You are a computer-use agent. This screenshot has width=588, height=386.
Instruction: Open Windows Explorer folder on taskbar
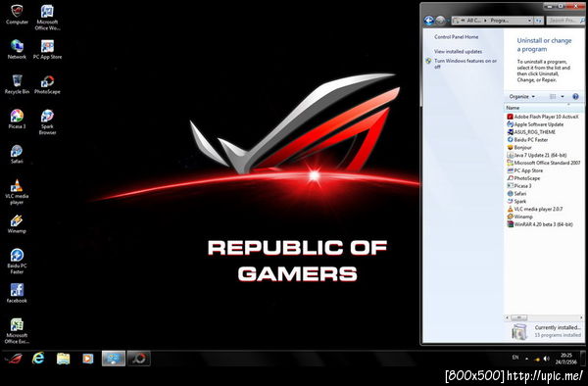point(64,359)
